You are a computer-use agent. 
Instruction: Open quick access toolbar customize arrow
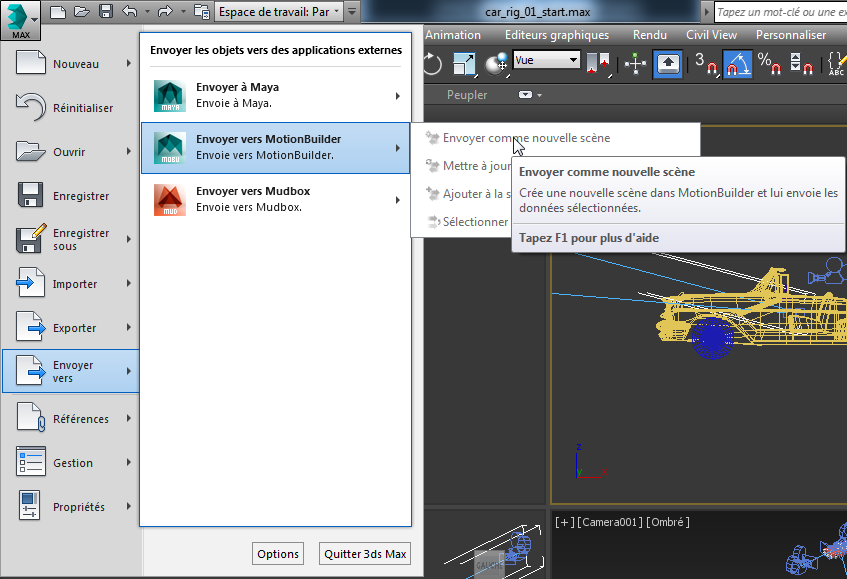(352, 11)
